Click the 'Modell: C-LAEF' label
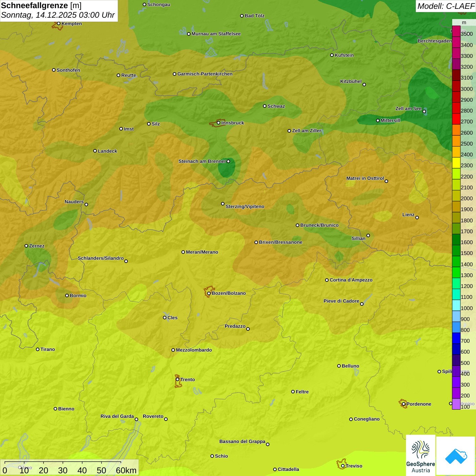The image size is (476, 476). pos(446,6)
